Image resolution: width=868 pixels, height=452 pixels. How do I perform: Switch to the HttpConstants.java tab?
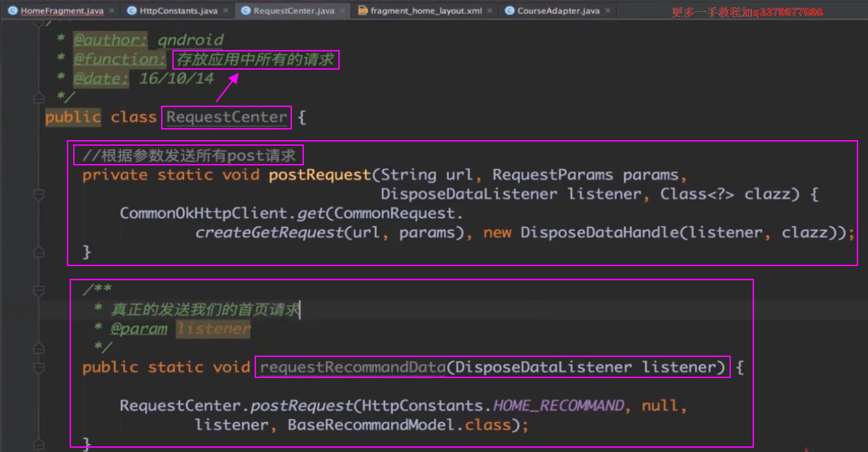[x=178, y=11]
